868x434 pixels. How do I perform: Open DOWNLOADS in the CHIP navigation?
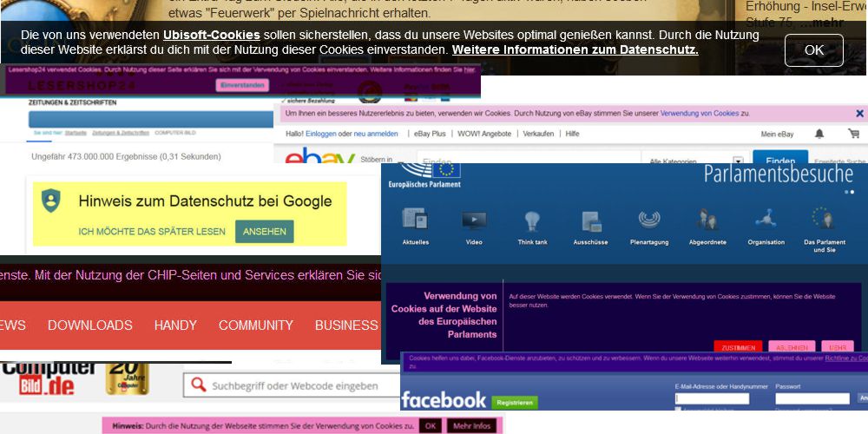pyautogui.click(x=89, y=325)
